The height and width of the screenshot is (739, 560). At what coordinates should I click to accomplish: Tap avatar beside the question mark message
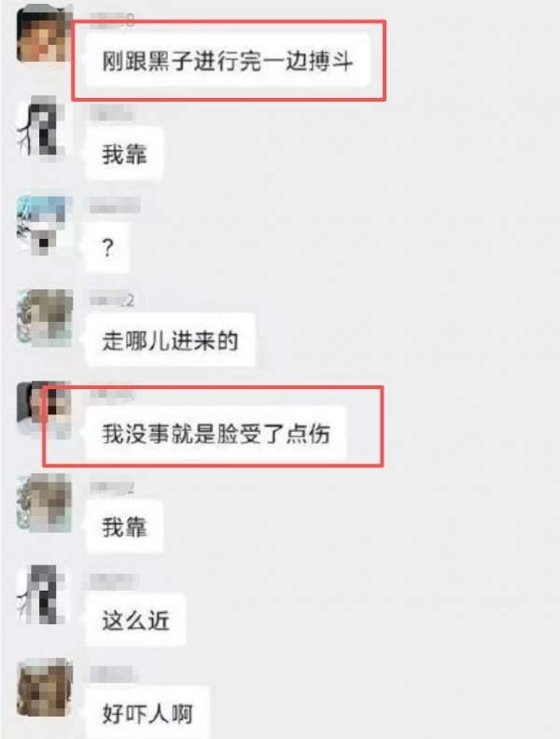click(44, 221)
